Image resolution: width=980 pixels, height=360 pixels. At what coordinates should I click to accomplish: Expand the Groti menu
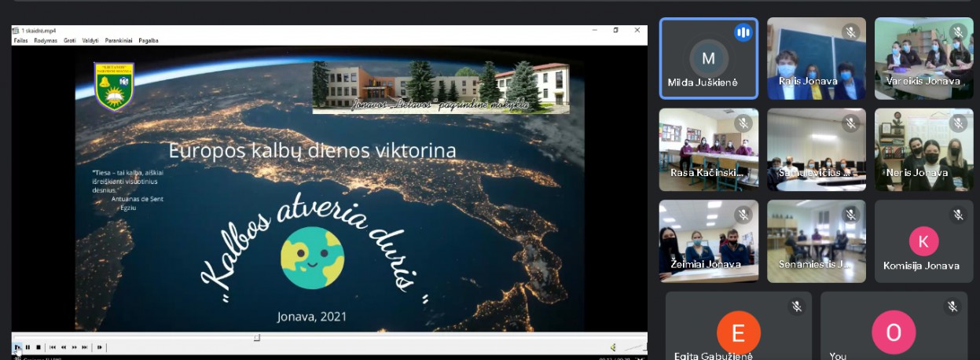[x=70, y=40]
